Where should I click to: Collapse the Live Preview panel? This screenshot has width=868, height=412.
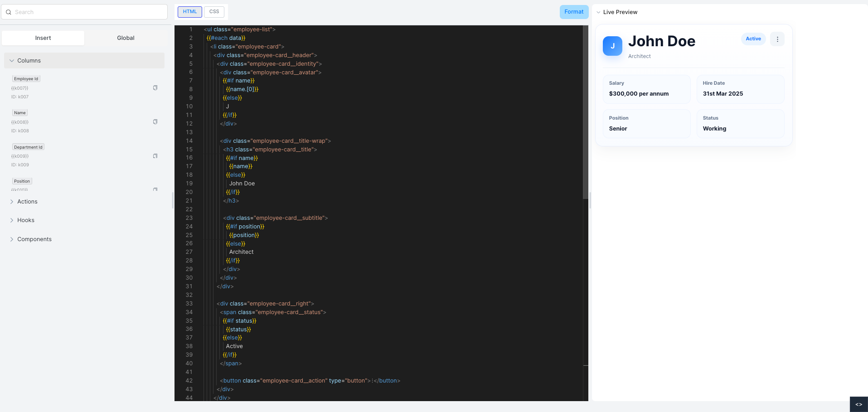[x=599, y=12]
